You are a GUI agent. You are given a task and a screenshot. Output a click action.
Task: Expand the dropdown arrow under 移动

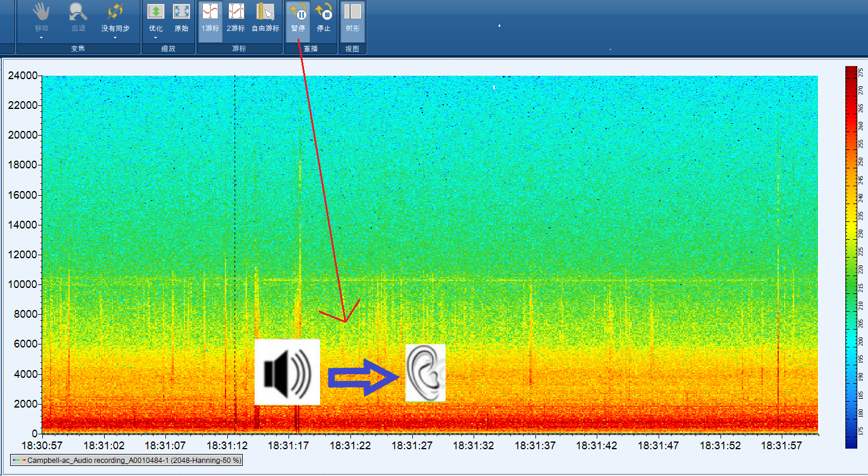[41, 37]
